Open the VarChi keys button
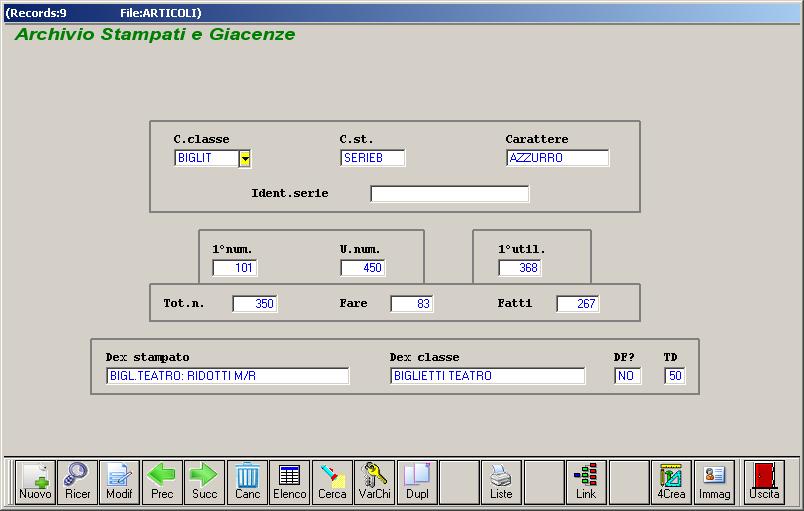804x511 pixels. (x=375, y=482)
